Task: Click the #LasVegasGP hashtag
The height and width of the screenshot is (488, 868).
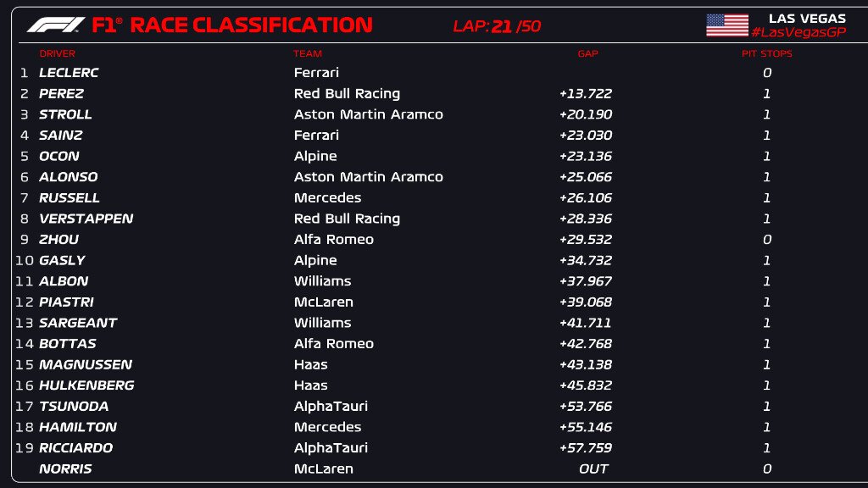Action: click(x=798, y=32)
